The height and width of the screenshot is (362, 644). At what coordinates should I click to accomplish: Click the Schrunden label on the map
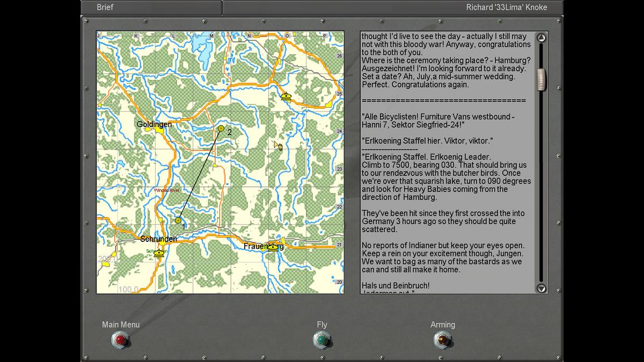coord(158,239)
